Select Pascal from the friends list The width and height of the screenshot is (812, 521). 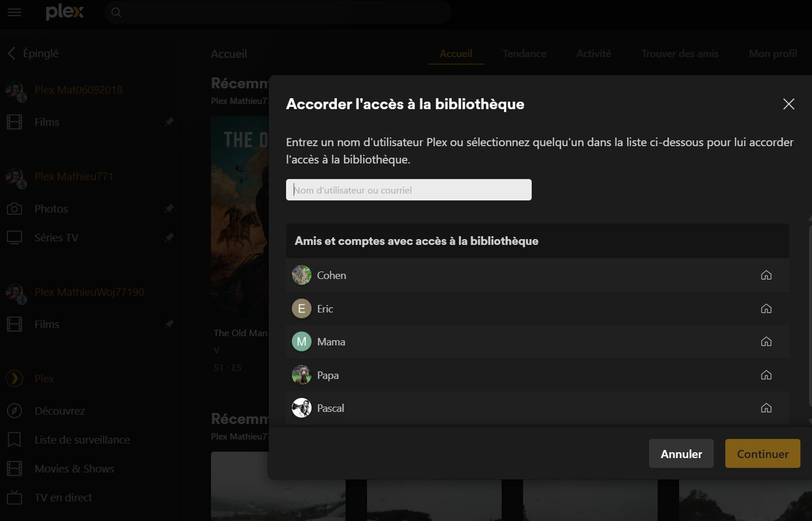coord(537,408)
